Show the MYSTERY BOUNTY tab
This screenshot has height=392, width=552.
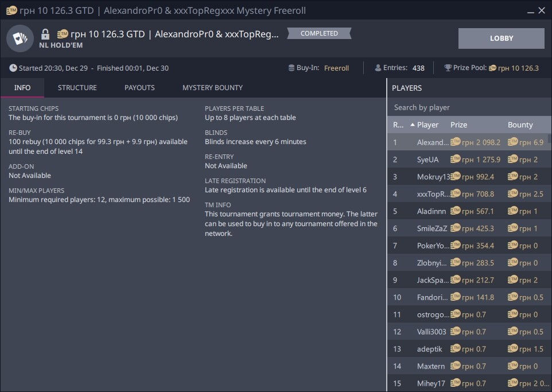[212, 88]
